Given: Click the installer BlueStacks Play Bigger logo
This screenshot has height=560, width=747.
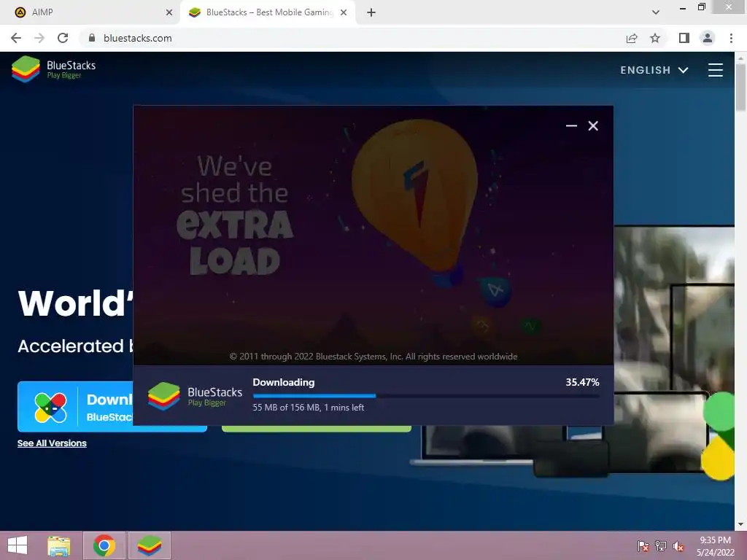Looking at the screenshot, I should tap(195, 396).
